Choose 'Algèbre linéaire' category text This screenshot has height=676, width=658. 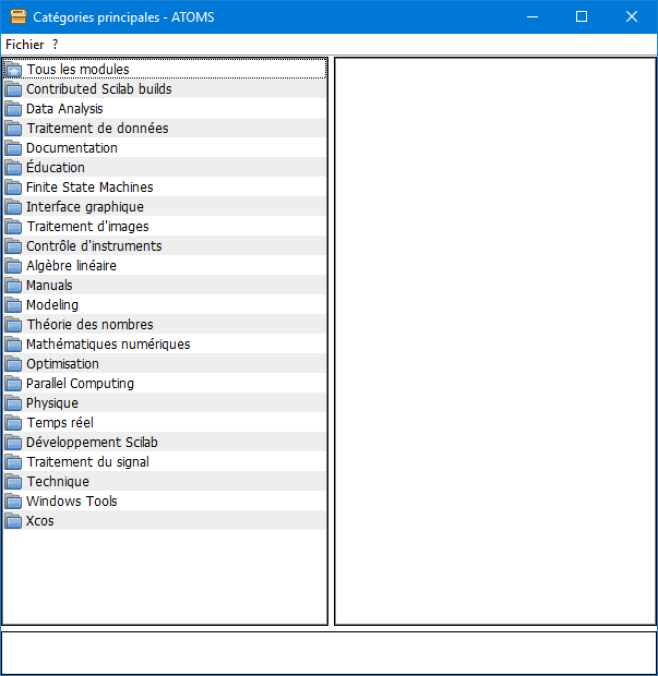72,266
